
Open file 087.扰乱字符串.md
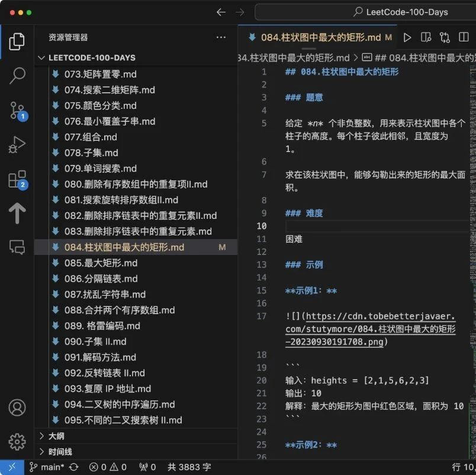point(136,295)
